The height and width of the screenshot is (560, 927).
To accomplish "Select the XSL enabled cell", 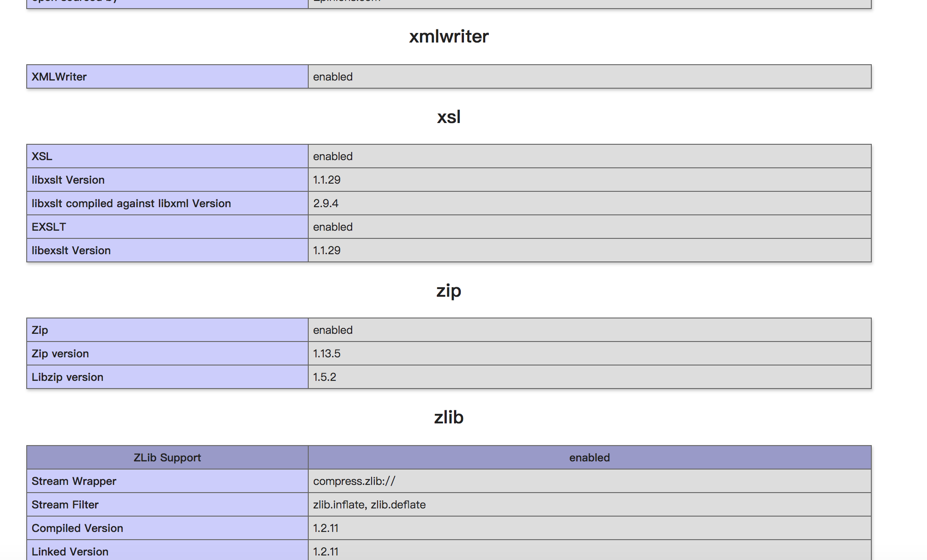I will [333, 156].
